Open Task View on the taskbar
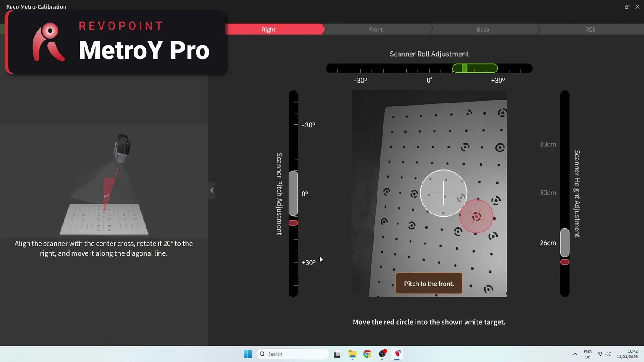This screenshot has width=644, height=362. coord(337,354)
